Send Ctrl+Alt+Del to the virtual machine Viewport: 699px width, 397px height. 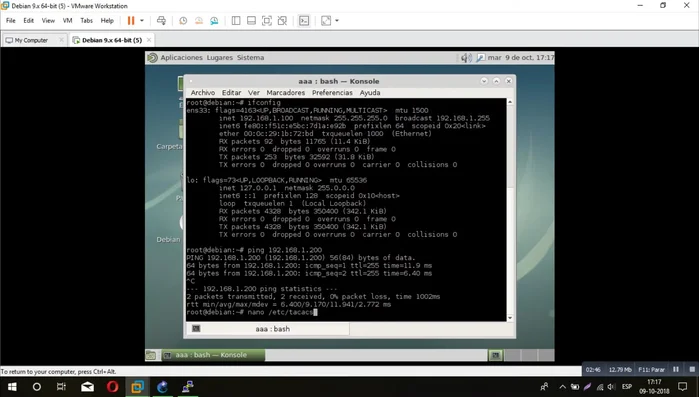[161, 20]
